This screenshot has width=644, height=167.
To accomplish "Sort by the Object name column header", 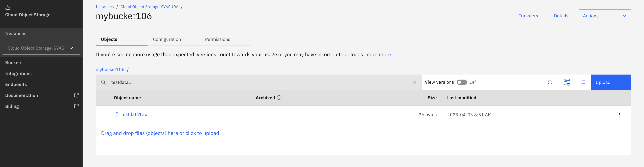I will tap(127, 98).
